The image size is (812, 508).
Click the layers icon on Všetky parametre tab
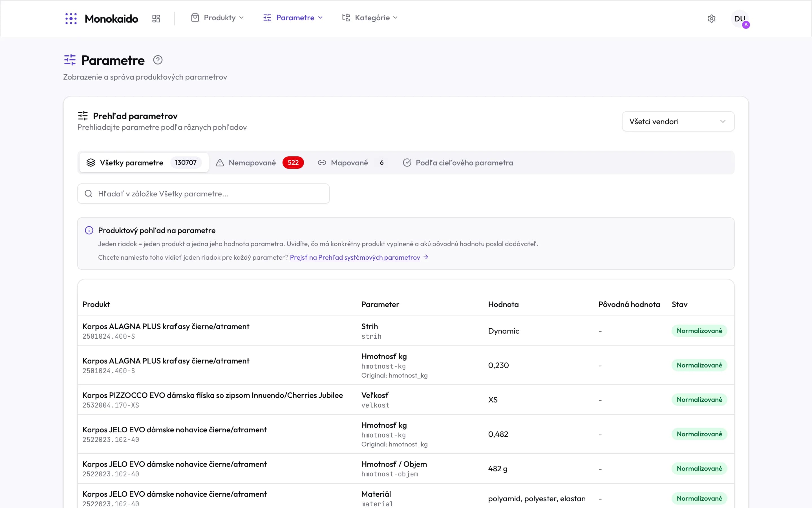(91, 163)
